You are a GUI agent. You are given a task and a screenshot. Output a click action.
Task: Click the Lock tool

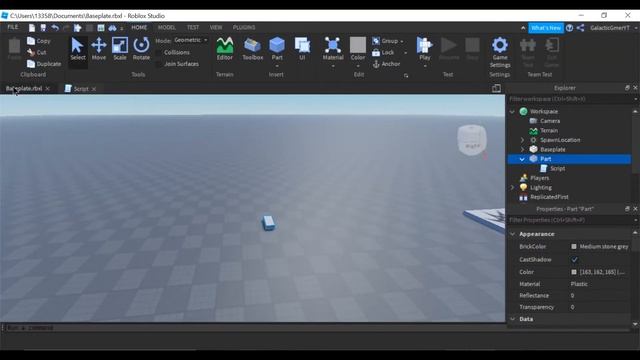tap(383, 53)
